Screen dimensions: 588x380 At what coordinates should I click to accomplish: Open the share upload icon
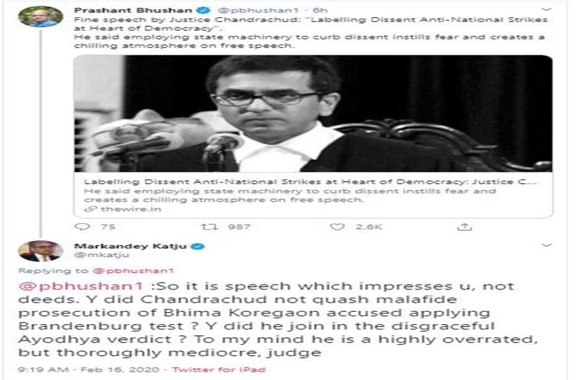[464, 227]
